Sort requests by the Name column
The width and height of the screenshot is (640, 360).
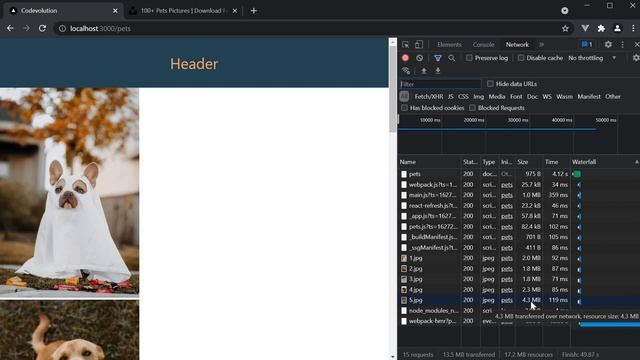pos(430,162)
